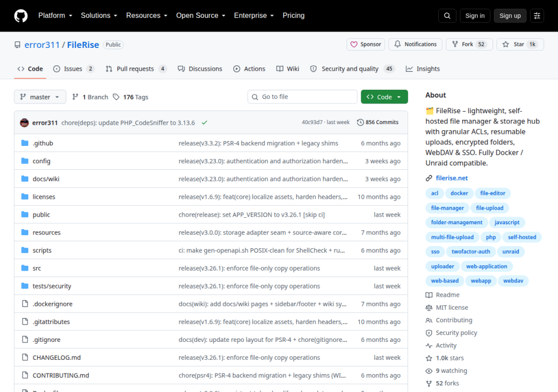Open the Issues tab

(74, 69)
